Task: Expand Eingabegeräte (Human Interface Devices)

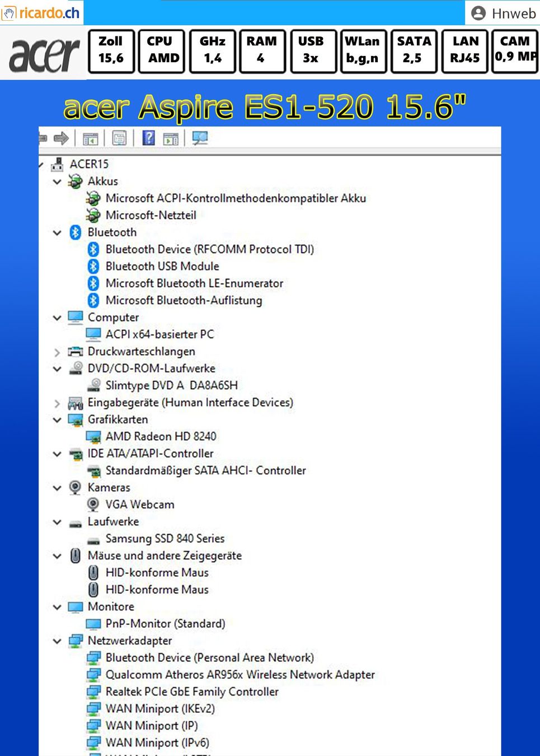Action: click(x=57, y=403)
